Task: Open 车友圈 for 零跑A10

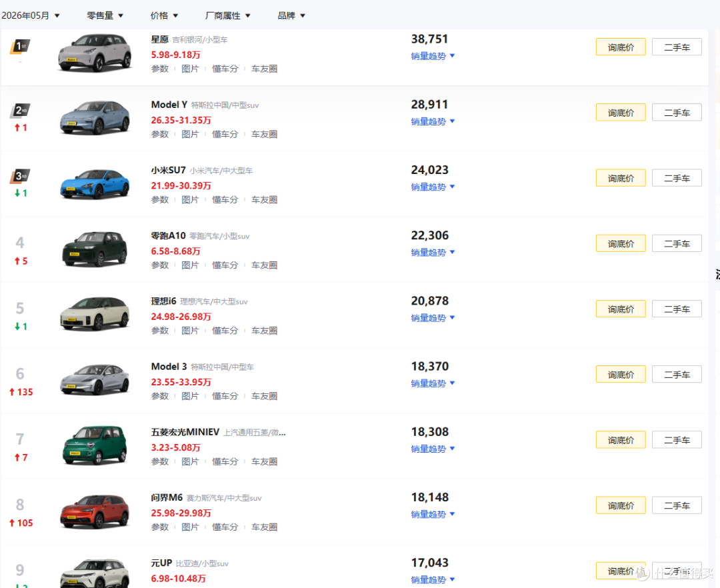Action: 265,265
